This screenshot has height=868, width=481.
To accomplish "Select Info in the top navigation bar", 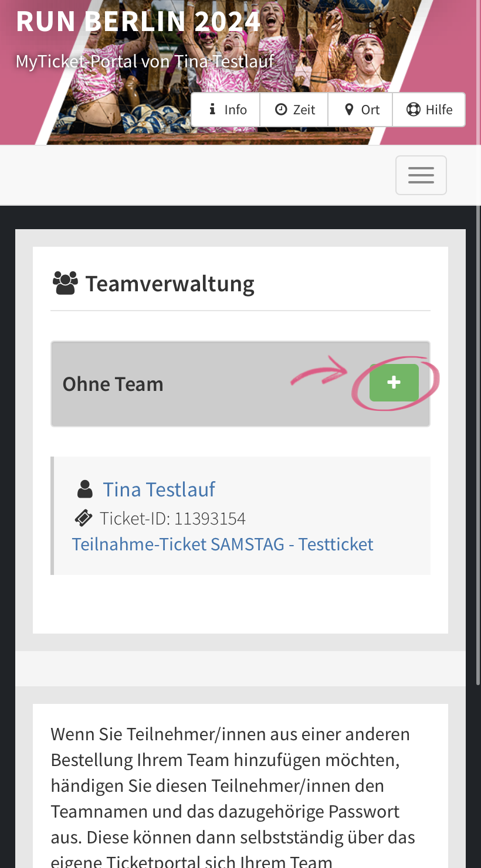I will (236, 109).
